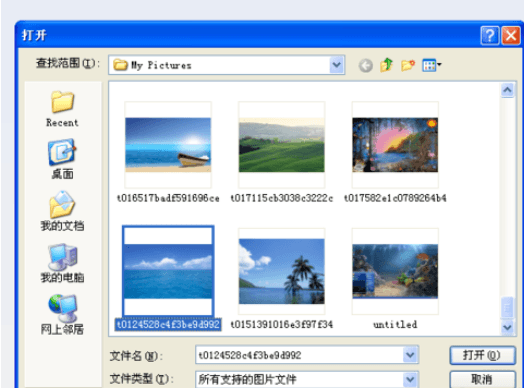This screenshot has width=524, height=388.
Task: Click the Up One Level folder icon
Action: click(386, 65)
